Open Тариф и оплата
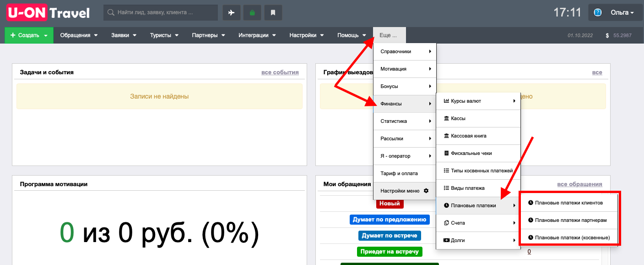Viewport: 644px width, 265px height. 405,173
